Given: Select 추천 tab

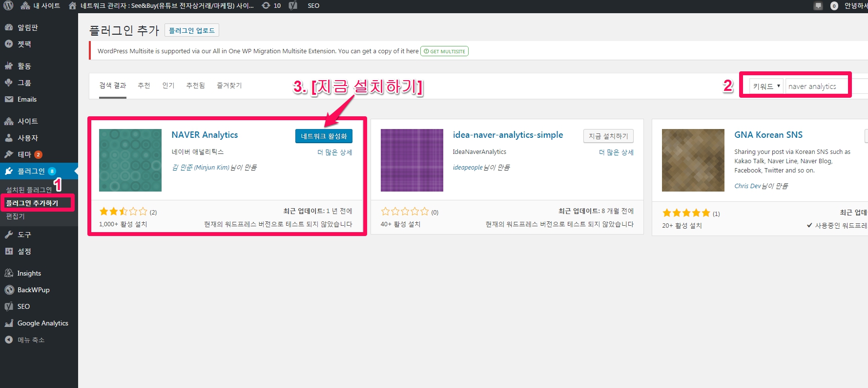Looking at the screenshot, I should click(x=144, y=86).
